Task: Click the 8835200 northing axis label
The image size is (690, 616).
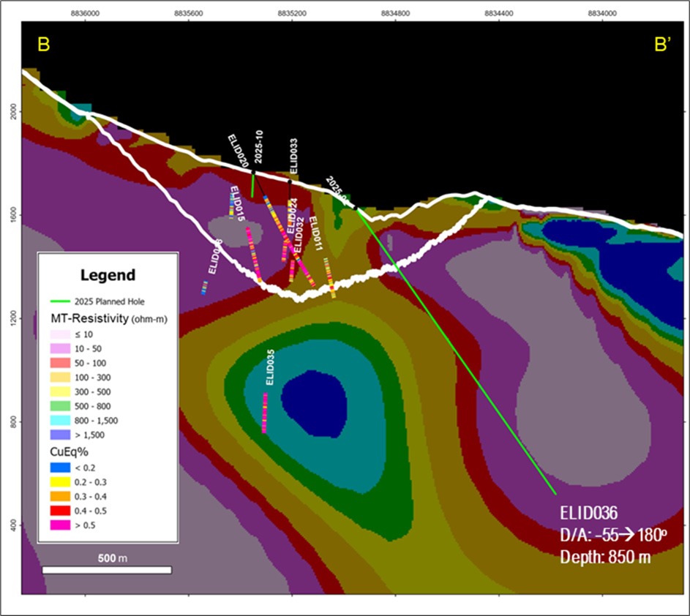Action: point(292,14)
